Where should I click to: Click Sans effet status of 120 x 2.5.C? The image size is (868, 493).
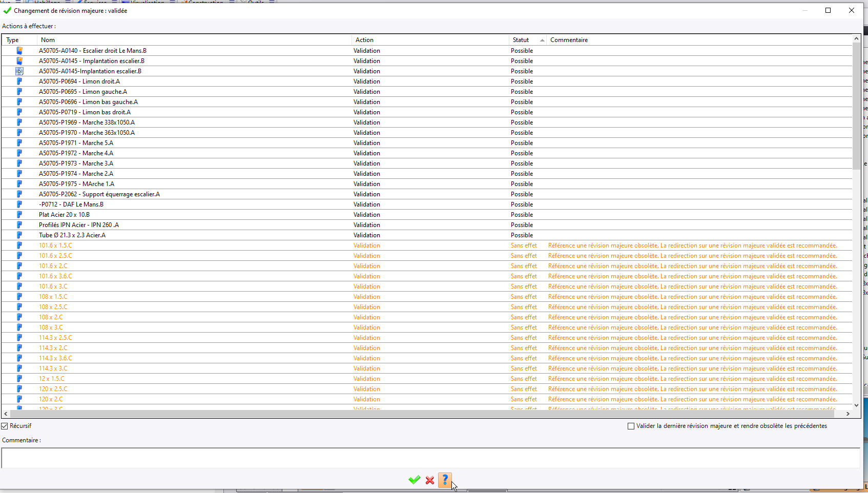pos(524,389)
